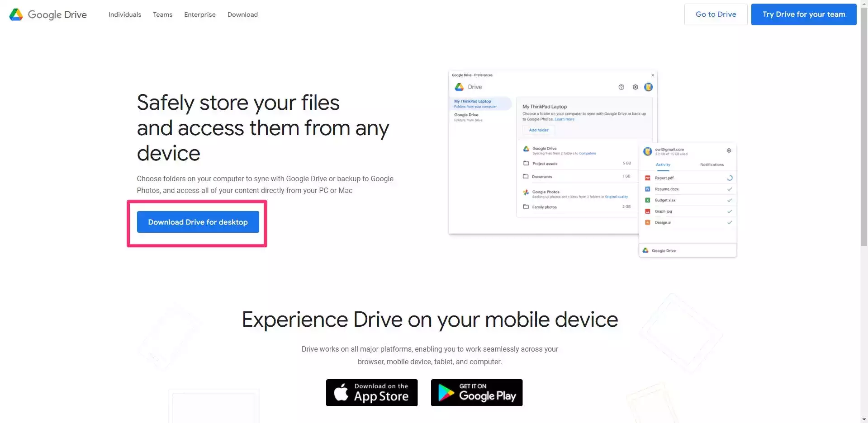
Task: Click the scrollbar down arrow
Action: (864, 419)
